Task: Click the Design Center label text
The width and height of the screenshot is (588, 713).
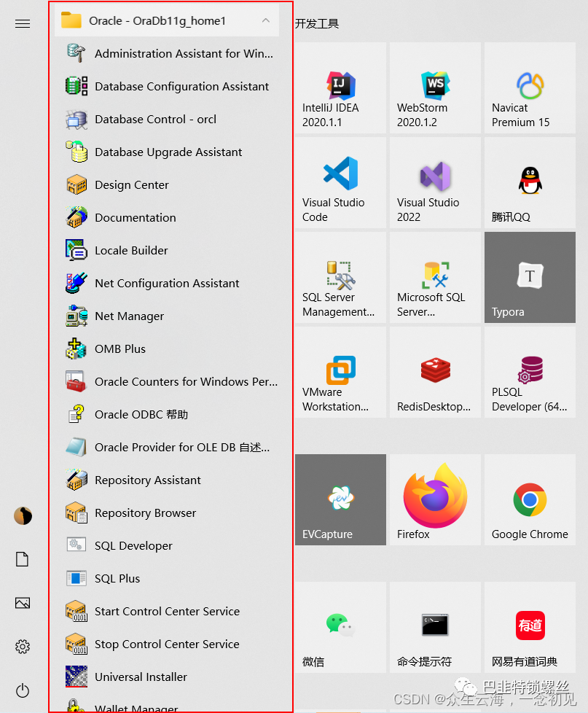Action: click(132, 185)
